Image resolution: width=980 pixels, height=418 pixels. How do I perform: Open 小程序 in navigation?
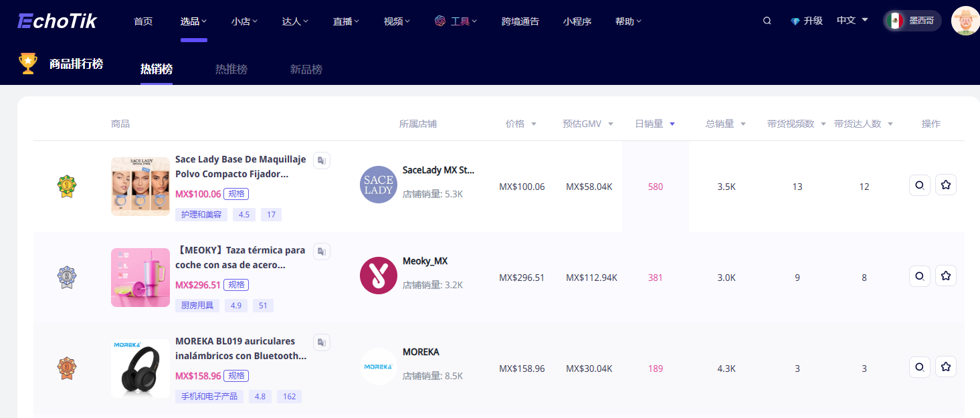click(x=577, y=21)
